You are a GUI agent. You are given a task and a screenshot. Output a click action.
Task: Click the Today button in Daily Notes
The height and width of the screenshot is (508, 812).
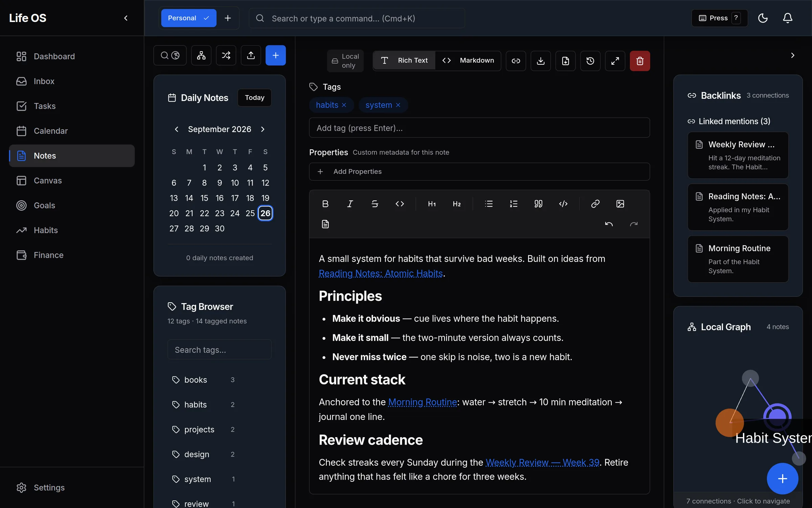point(254,98)
